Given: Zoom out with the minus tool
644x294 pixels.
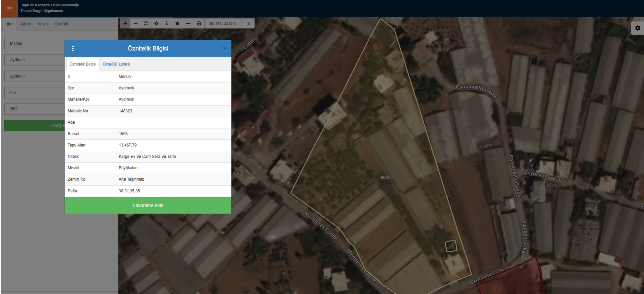Looking at the screenshot, I should (x=136, y=23).
